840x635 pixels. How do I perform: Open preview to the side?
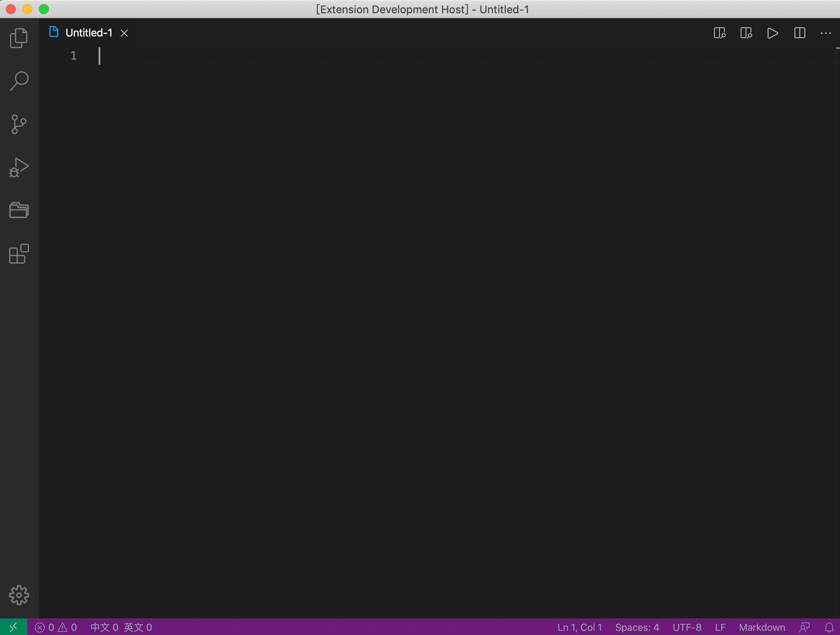[746, 33]
